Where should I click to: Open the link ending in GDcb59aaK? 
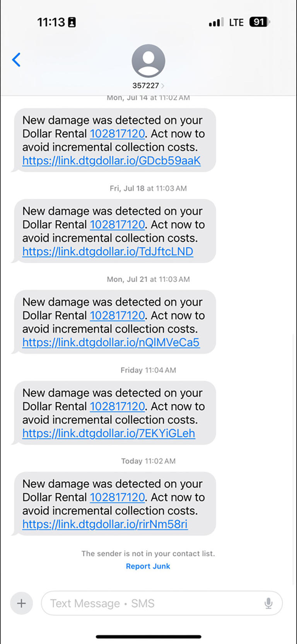point(111,161)
